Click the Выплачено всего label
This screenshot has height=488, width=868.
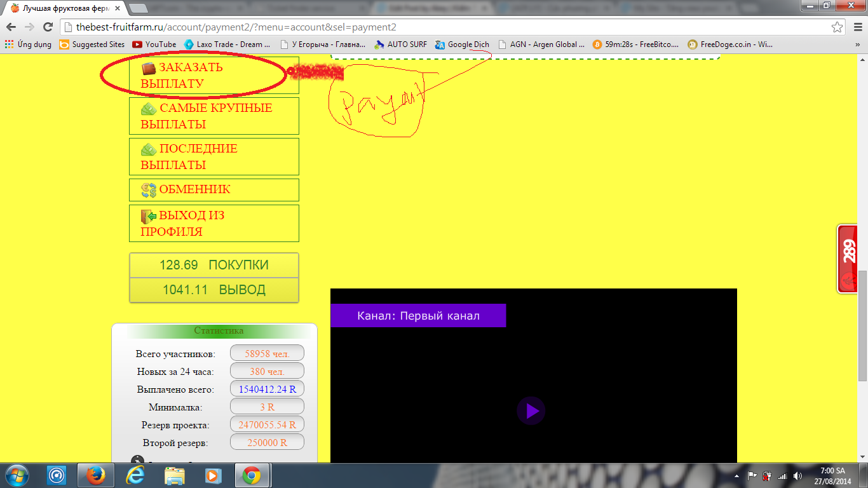coord(175,390)
